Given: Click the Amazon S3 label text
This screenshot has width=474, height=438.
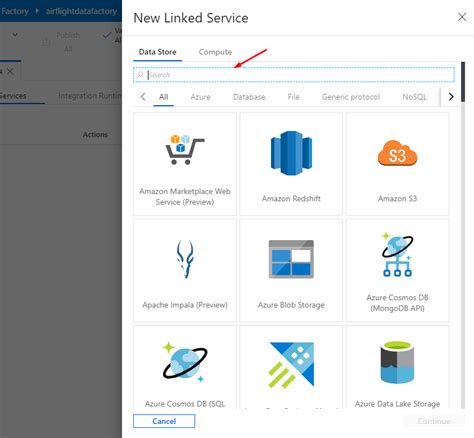Looking at the screenshot, I should pyautogui.click(x=397, y=199).
